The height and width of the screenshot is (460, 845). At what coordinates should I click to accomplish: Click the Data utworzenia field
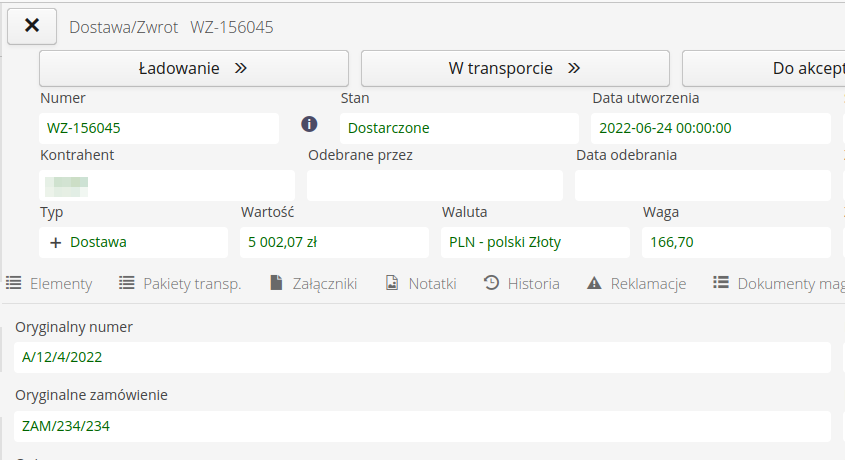[x=711, y=128]
